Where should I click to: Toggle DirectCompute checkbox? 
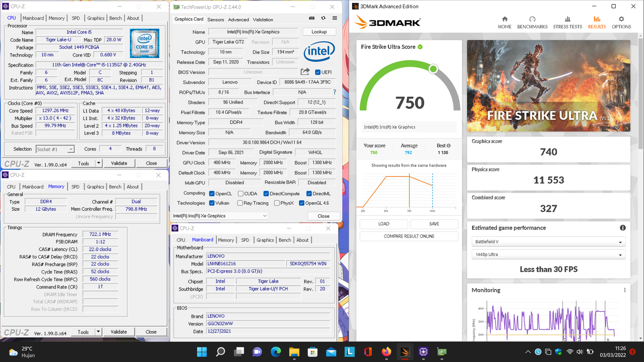266,193
